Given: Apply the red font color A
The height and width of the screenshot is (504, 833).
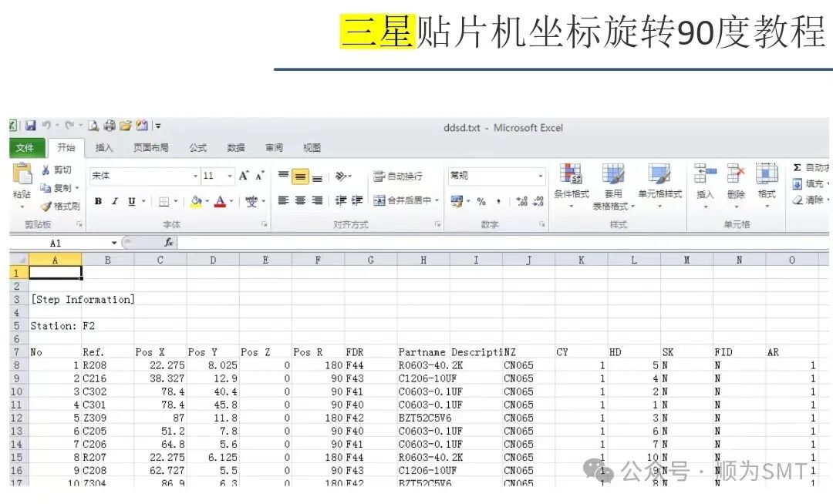Looking at the screenshot, I should [220, 201].
